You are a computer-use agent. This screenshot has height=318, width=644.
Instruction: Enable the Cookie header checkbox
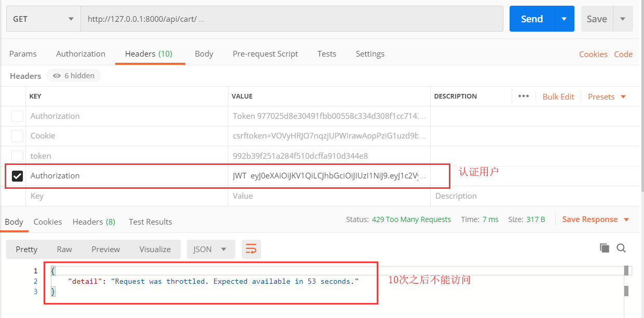point(17,136)
